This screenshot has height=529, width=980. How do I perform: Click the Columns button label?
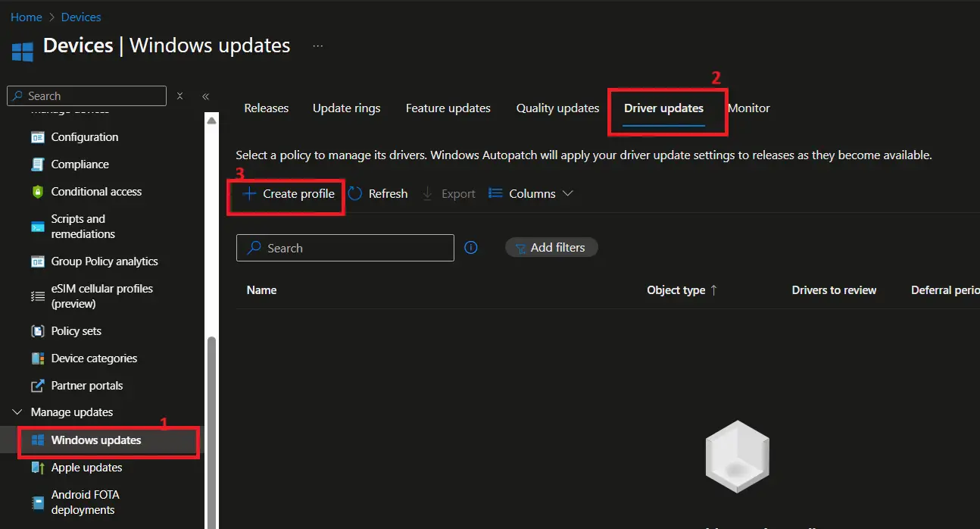pos(532,194)
